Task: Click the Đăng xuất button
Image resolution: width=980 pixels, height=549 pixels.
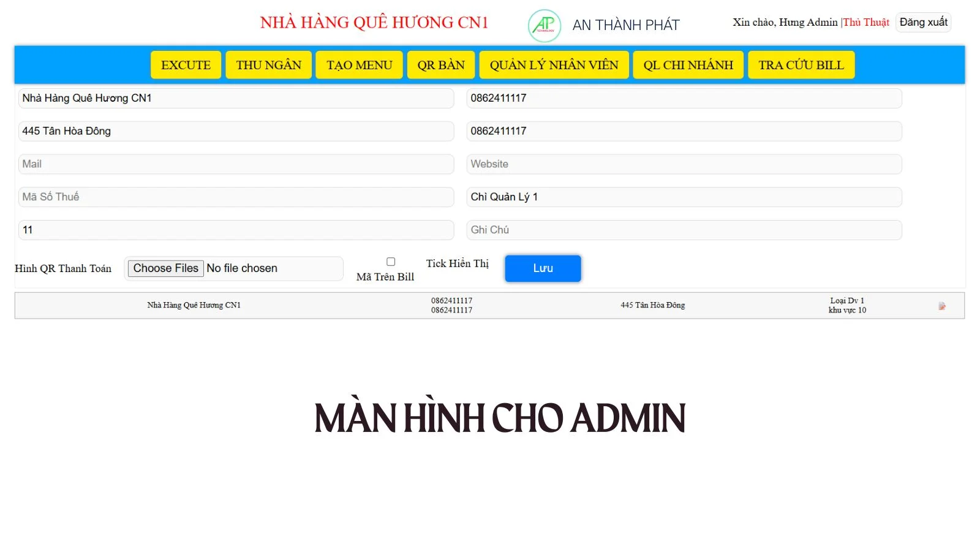Action: [924, 22]
